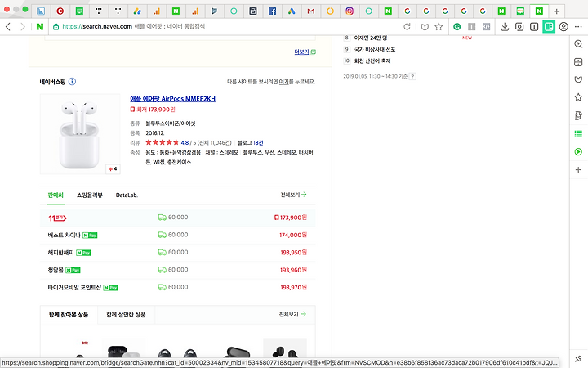Open the user profile icon
Screen dimensions: 588x368
point(563,27)
